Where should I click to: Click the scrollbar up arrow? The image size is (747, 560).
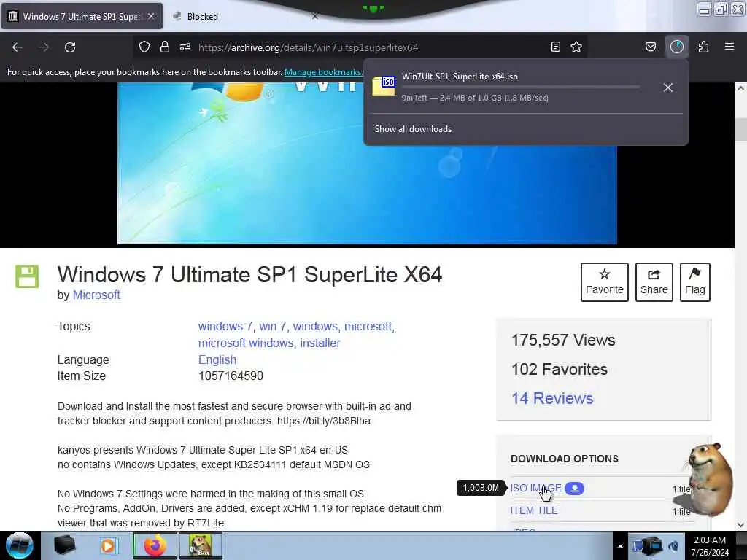click(x=740, y=88)
